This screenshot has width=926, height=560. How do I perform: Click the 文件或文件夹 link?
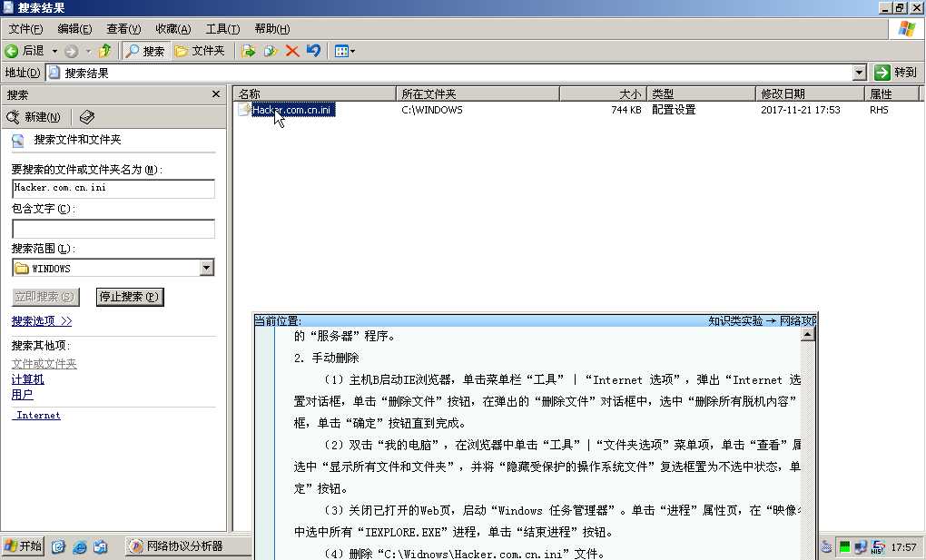[44, 364]
